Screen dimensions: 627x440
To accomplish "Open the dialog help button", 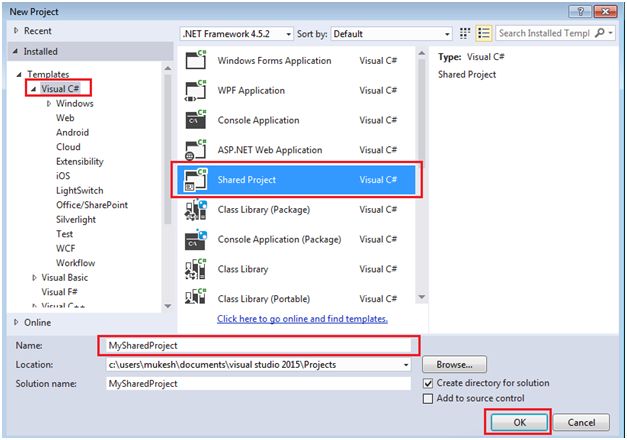I will click(580, 12).
